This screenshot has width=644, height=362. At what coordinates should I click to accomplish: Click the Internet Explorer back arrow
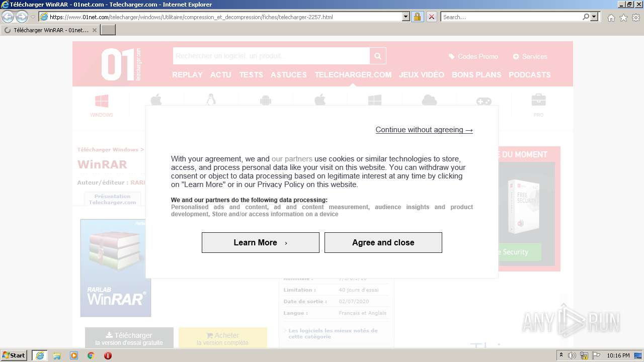(8, 17)
